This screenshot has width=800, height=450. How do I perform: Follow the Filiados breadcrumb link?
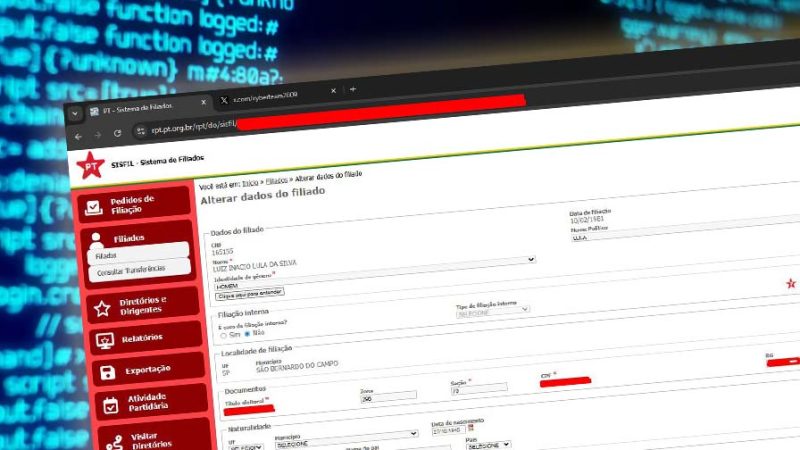pos(277,181)
